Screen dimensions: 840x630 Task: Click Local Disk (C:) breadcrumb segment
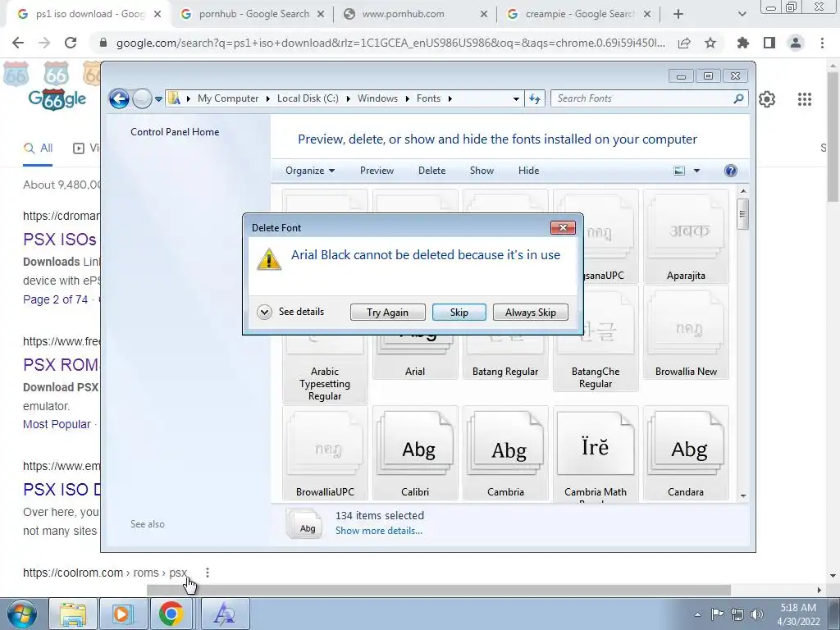coord(308,98)
